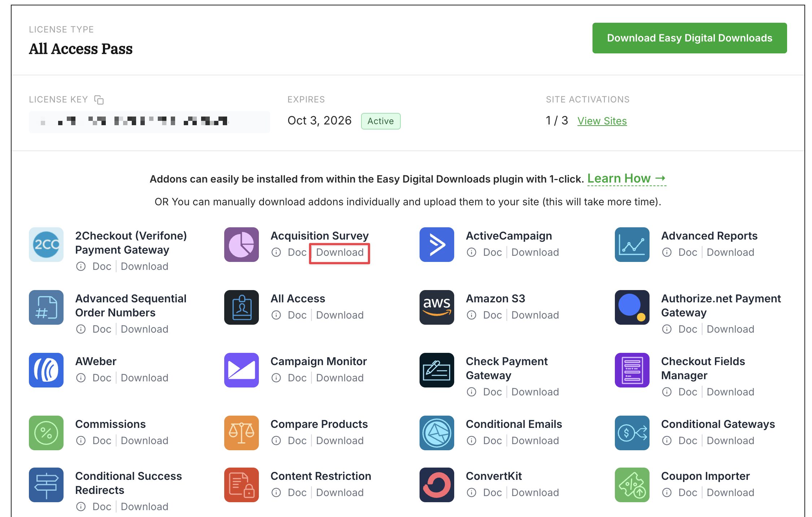Follow the Learn How link

626,179
